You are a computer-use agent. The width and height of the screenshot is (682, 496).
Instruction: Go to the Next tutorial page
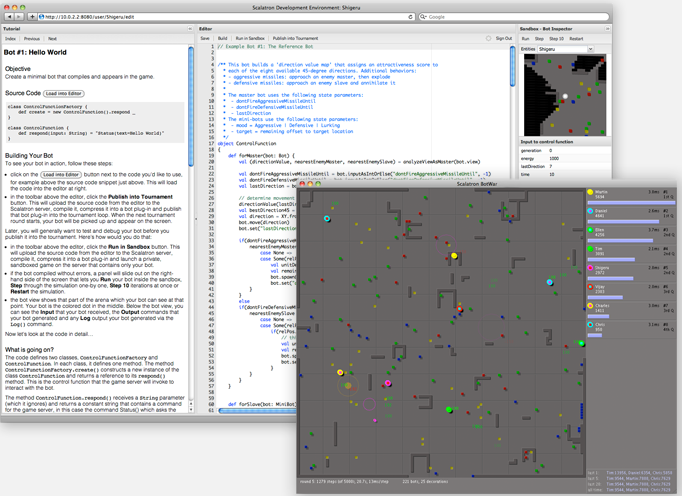52,39
